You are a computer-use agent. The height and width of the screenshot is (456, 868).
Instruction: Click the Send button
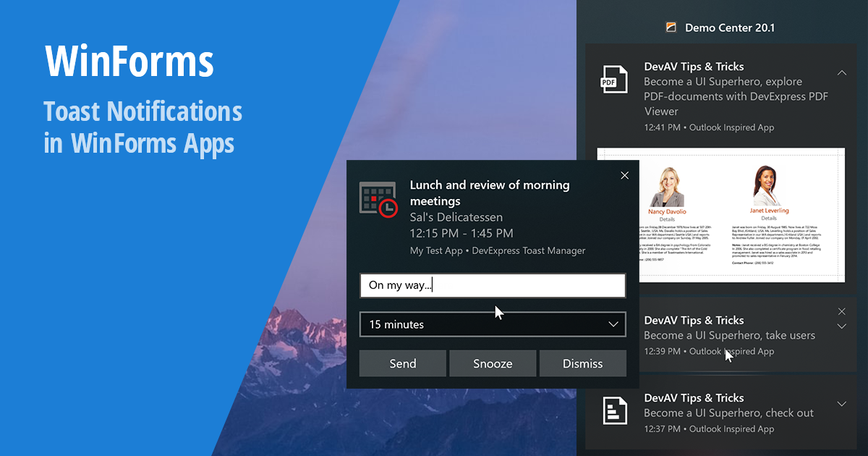403,363
